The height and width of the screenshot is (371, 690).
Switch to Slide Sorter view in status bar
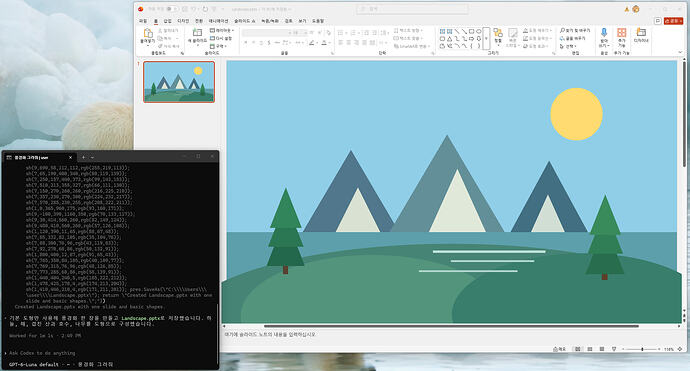tap(590, 349)
